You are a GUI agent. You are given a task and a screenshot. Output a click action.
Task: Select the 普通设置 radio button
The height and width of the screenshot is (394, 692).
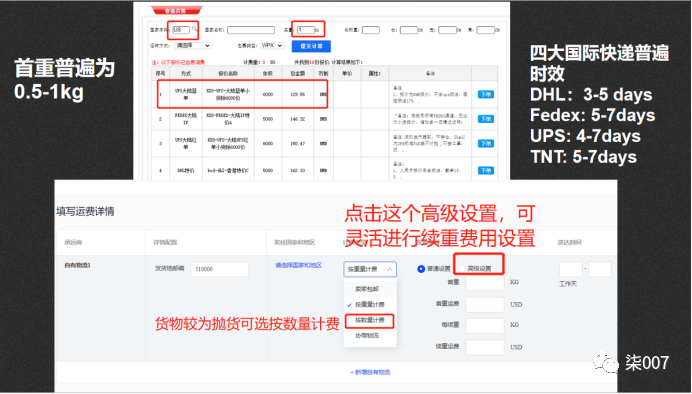(421, 269)
